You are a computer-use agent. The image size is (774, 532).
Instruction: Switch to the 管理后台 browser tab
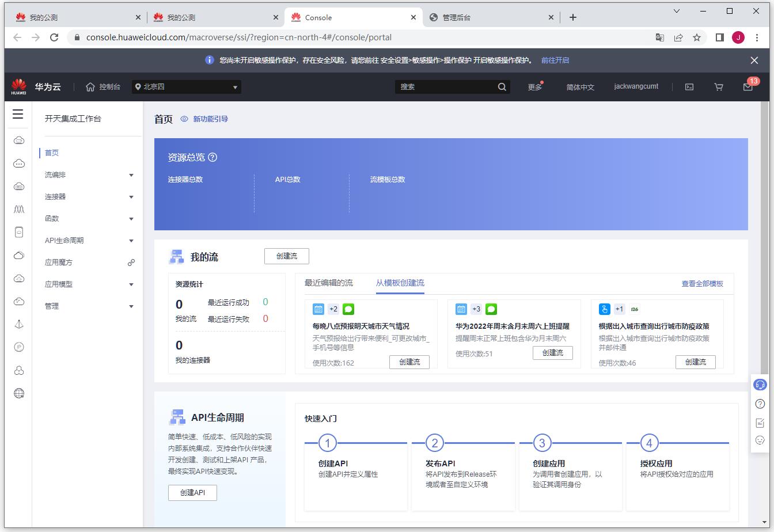coord(491,17)
